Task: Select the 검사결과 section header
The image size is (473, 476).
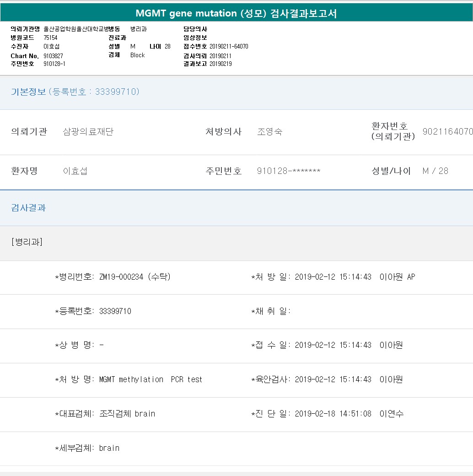Action: pyautogui.click(x=28, y=208)
